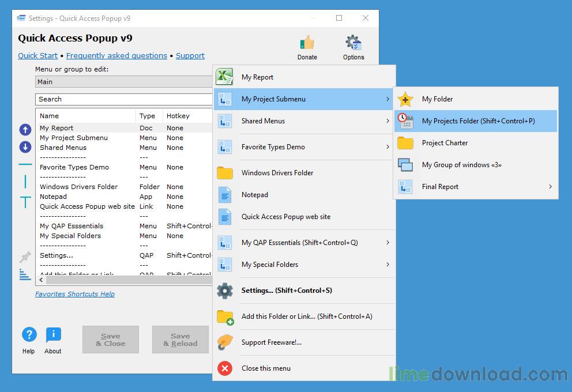Open the Frequently asked questions link
572x392 pixels.
pos(116,56)
